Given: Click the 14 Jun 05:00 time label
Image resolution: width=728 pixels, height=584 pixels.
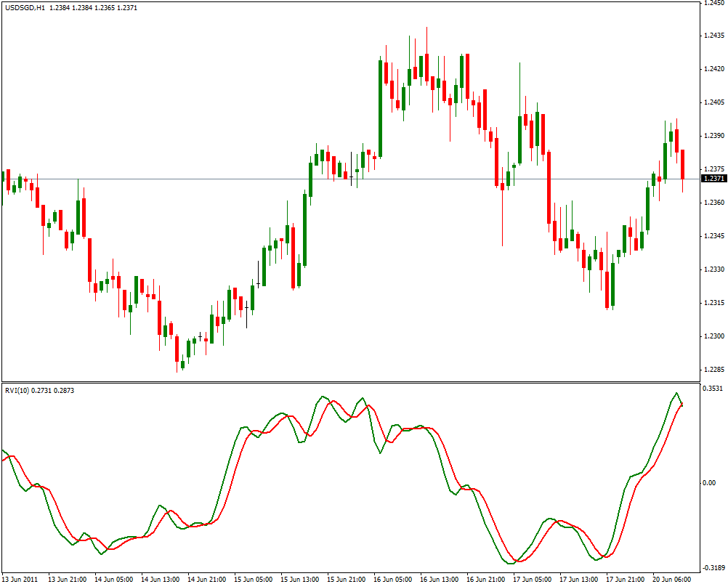Looking at the screenshot, I should pos(114,579).
